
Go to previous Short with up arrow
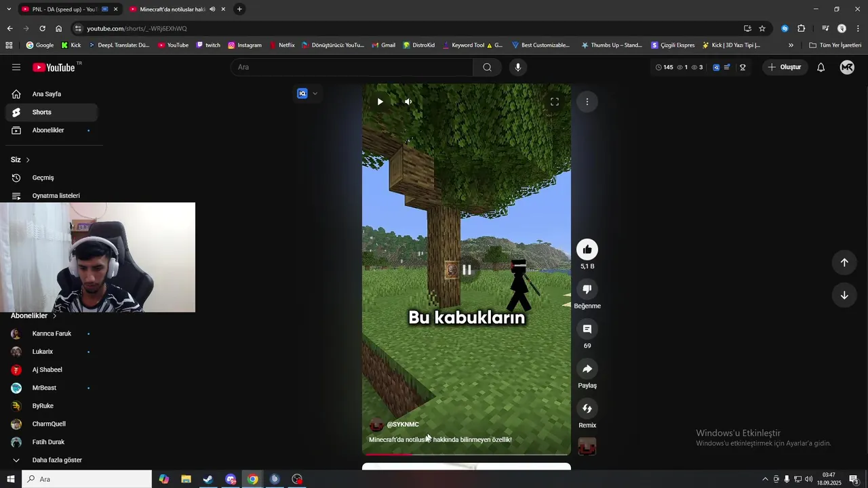[x=844, y=262]
